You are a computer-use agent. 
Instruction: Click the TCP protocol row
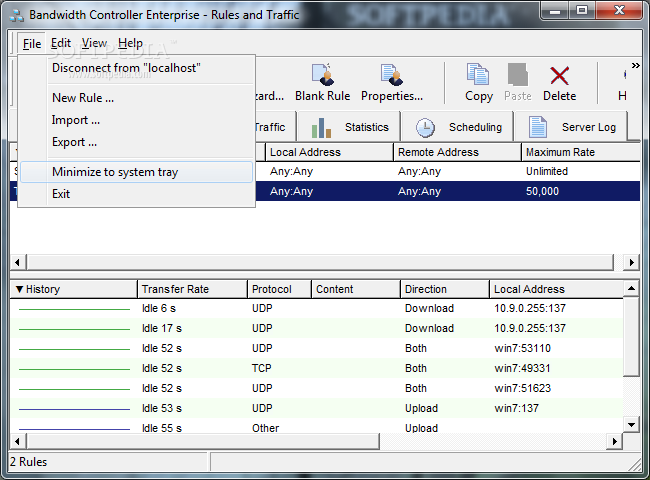coord(316,368)
